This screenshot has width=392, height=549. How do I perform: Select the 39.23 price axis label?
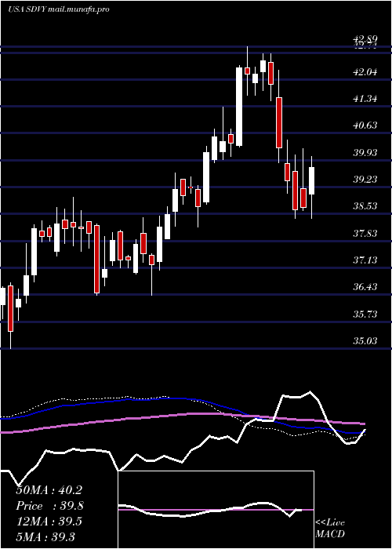click(x=365, y=180)
